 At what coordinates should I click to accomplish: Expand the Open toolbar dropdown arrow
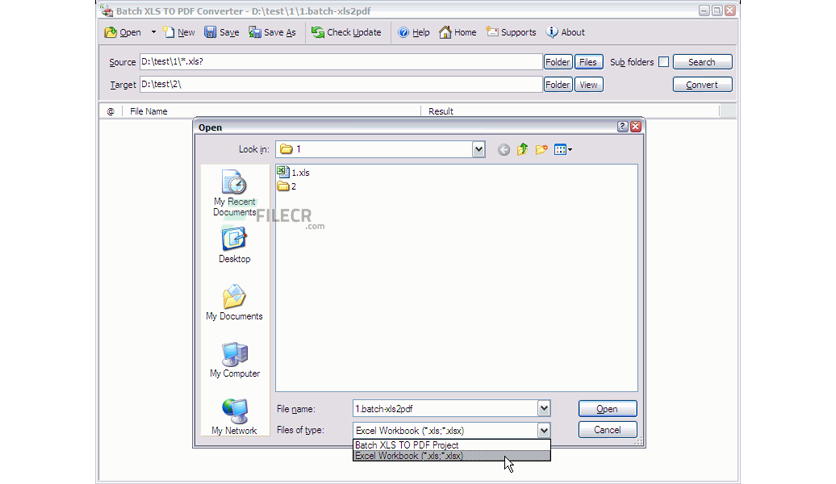coord(154,33)
